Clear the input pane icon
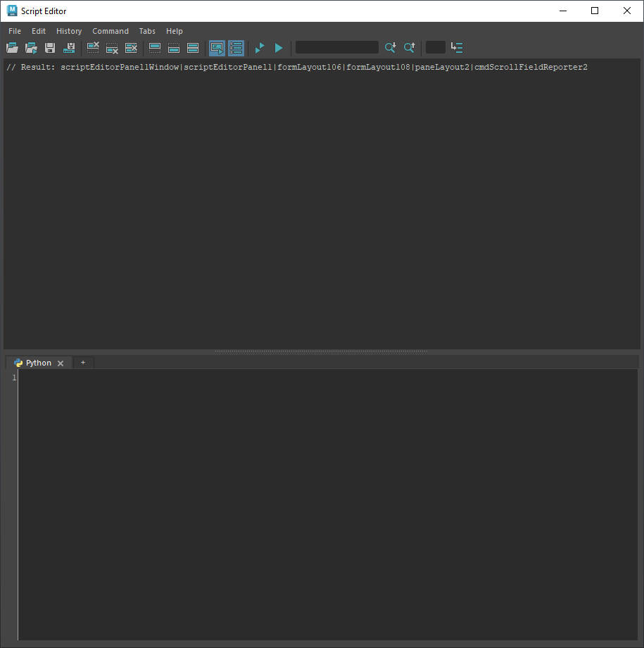644x648 pixels. point(112,48)
